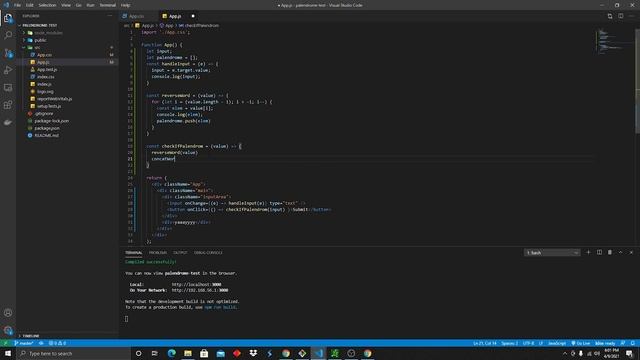640x360 pixels.
Task: Close the terminal panel
Action: pyautogui.click(x=631, y=252)
